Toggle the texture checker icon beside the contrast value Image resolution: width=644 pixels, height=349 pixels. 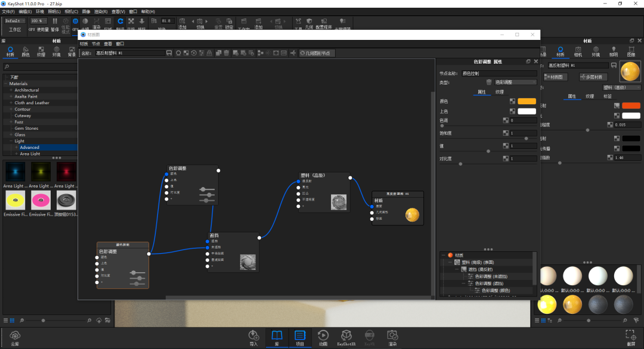coord(505,158)
